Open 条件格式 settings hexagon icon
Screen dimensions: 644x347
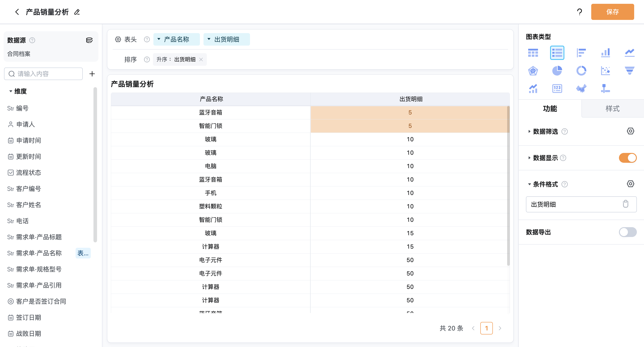tap(630, 184)
